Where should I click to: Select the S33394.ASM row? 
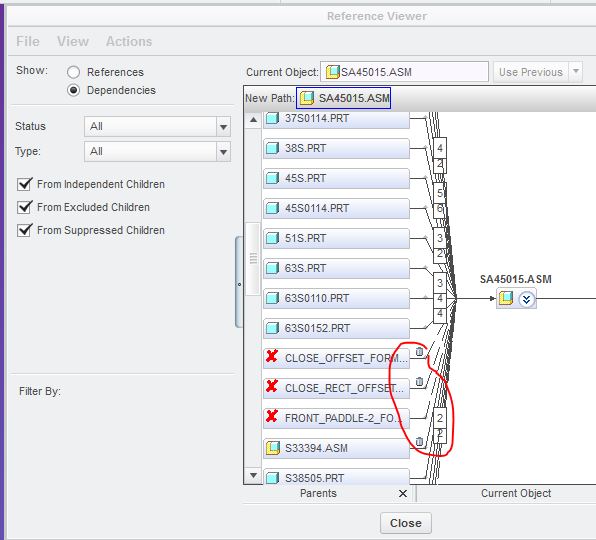tap(336, 448)
